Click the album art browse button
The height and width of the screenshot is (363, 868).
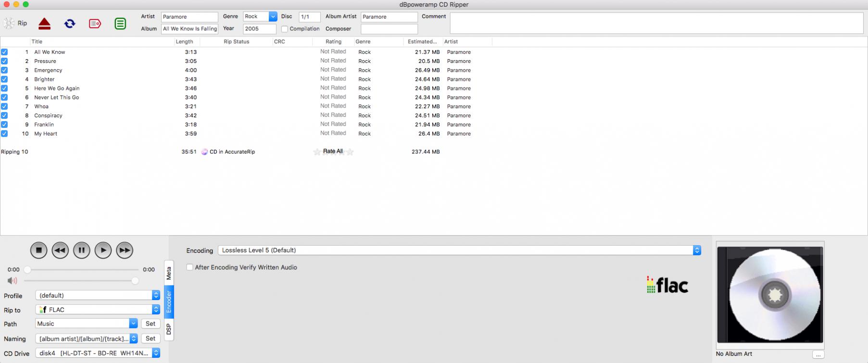818,354
